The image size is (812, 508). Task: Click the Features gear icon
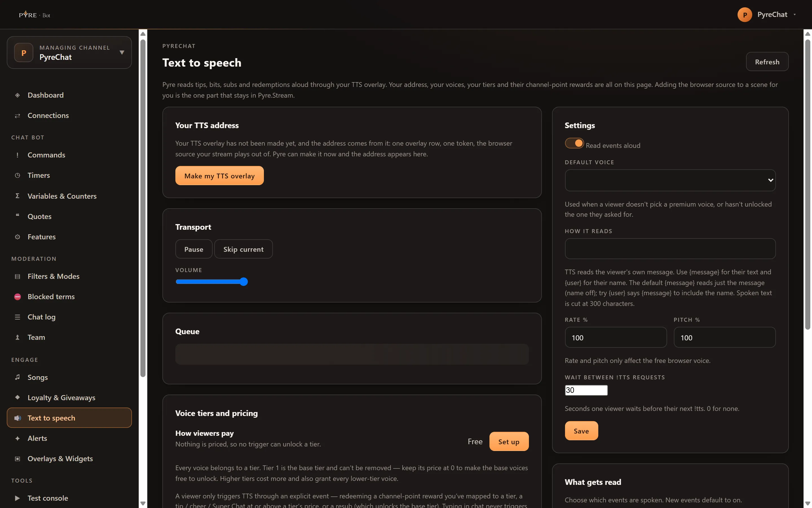[17, 237]
